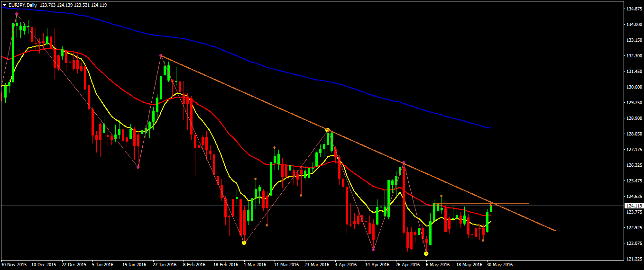The width and height of the screenshot is (644, 270).
Task: Click the magenta marker at the mid-January low
Action: coord(138,167)
